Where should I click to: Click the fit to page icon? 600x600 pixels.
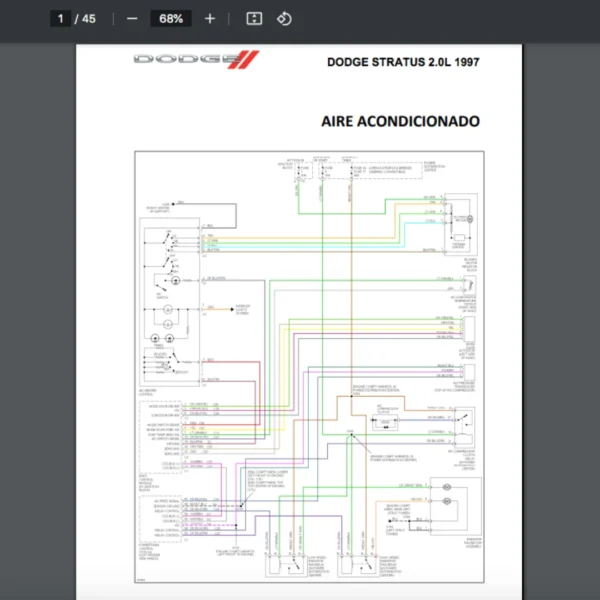click(x=254, y=19)
